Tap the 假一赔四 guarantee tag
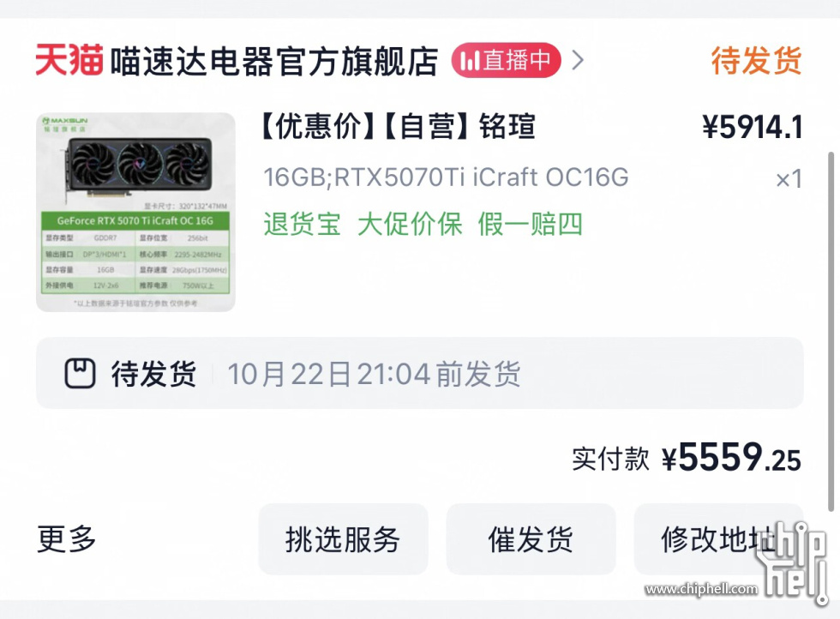The height and width of the screenshot is (619, 840). [x=530, y=225]
